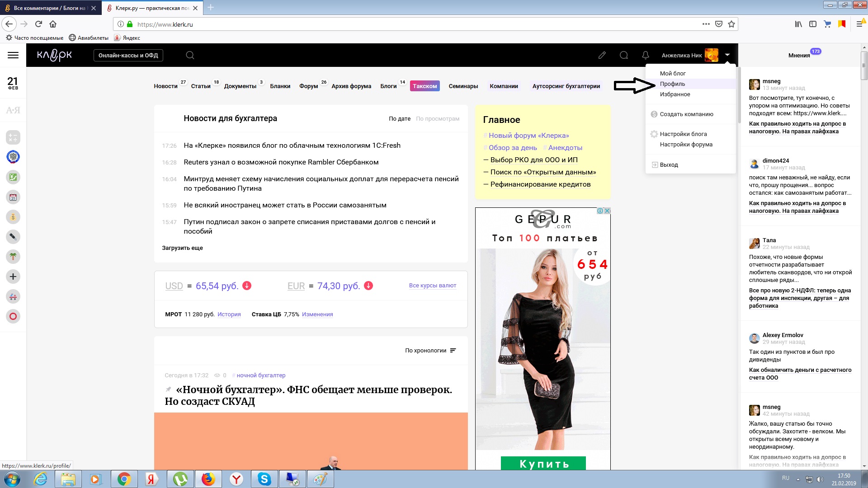Collapse the user menu dropdown arrow
Image resolution: width=868 pixels, height=488 pixels.
click(727, 55)
